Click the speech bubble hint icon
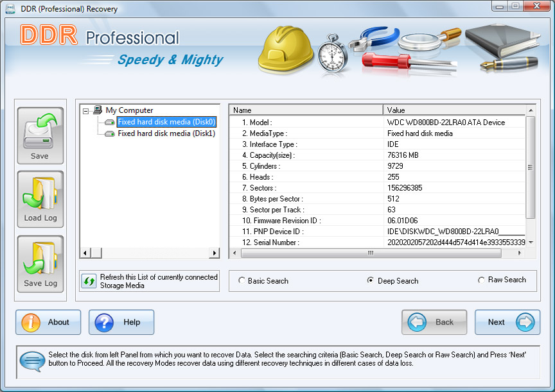555x392 pixels. [x=32, y=361]
